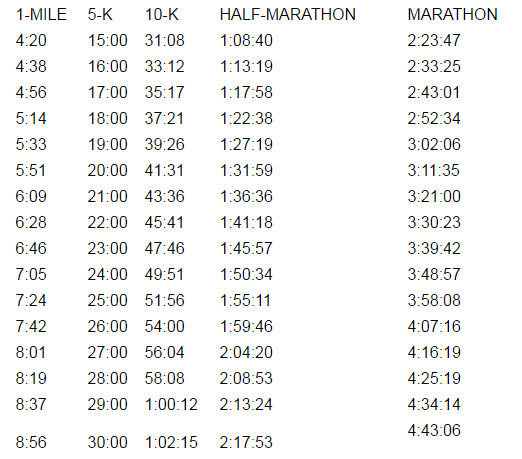Click the MARATHON column header

[452, 15]
